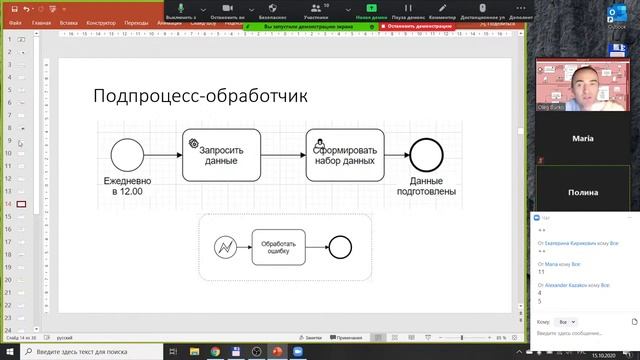This screenshot has height=360, width=640.
Task: Open Task View on taskbar
Action: (173, 351)
